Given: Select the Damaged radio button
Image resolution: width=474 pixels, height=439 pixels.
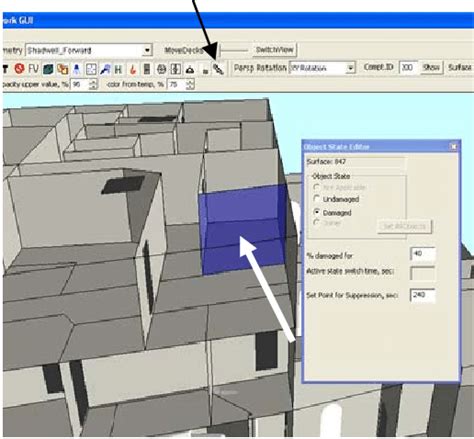Looking at the screenshot, I should (317, 212).
